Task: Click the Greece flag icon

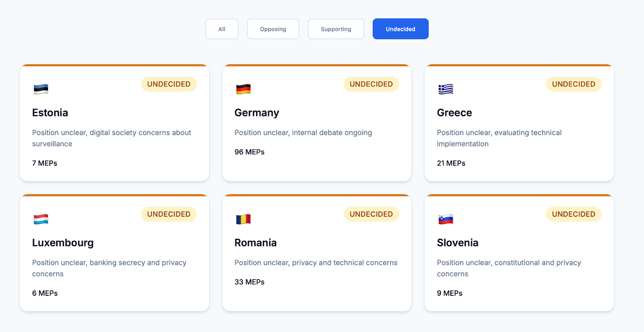Action: tap(446, 89)
